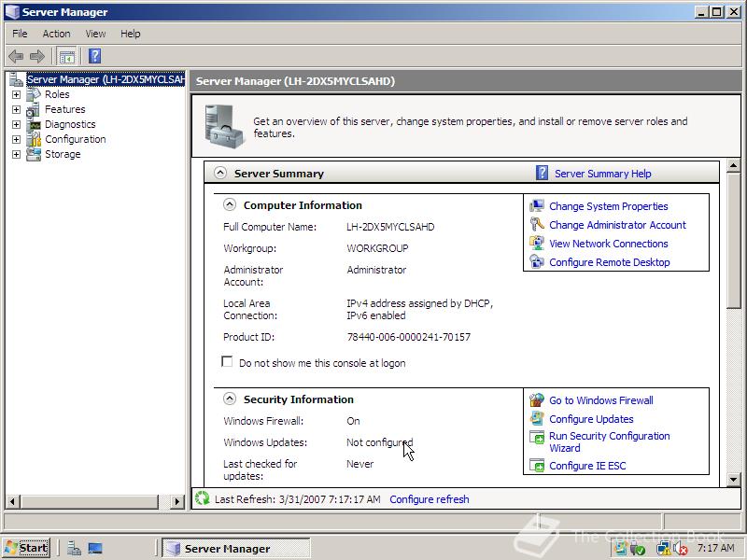
Task: Expand the Storage tree node
Action: (16, 154)
